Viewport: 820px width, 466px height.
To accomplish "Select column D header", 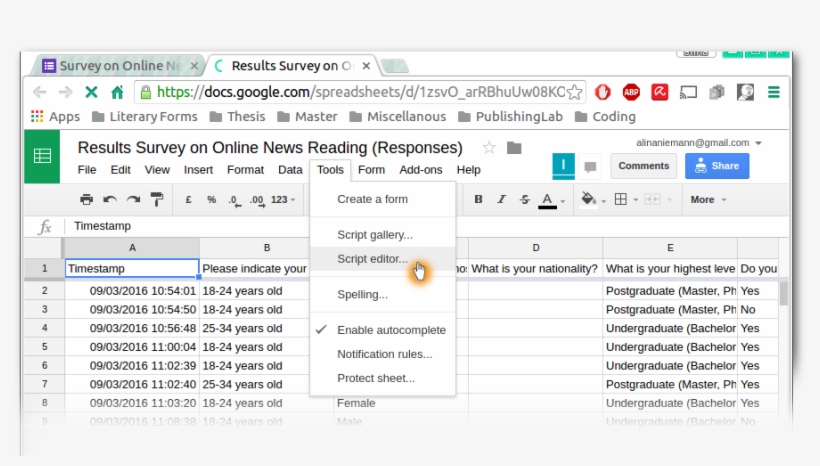I will 536,248.
